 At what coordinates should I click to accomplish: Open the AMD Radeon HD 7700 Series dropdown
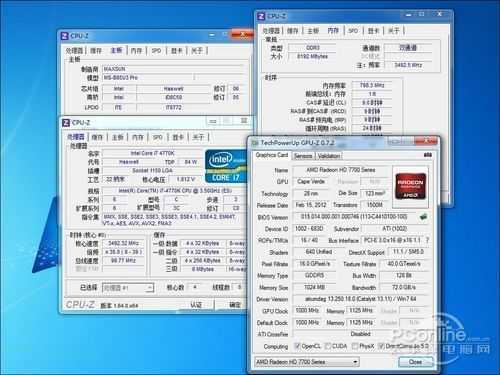(x=307, y=362)
